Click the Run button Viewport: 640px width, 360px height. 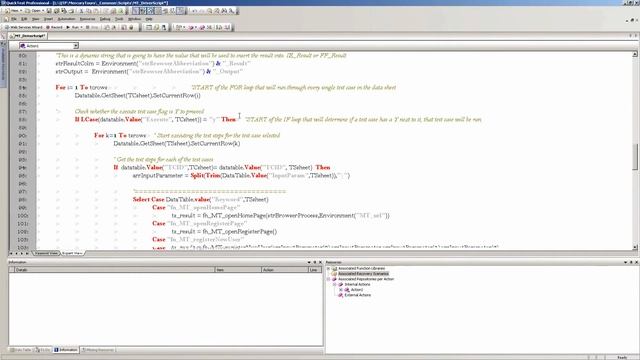coord(72,27)
